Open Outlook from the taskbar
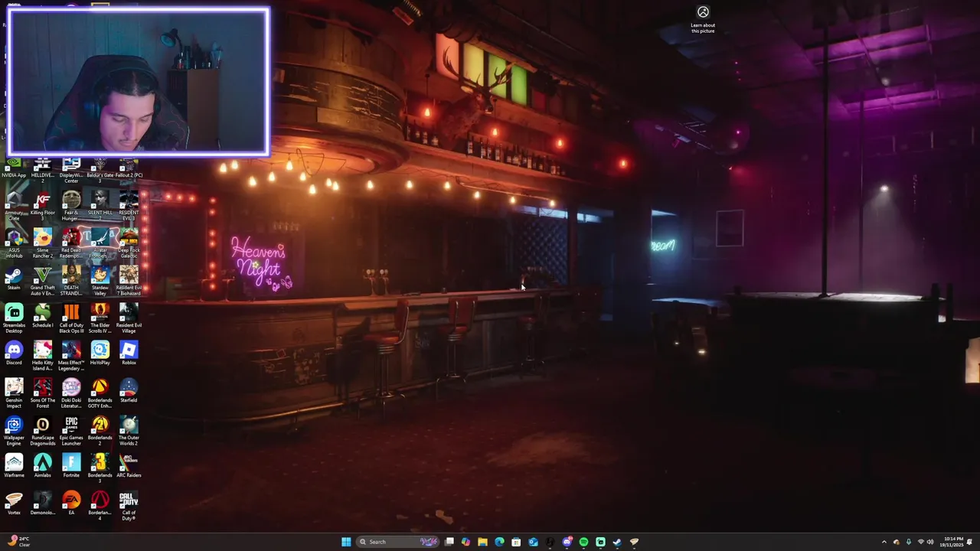Viewport: 980px width, 551px height. [x=533, y=542]
